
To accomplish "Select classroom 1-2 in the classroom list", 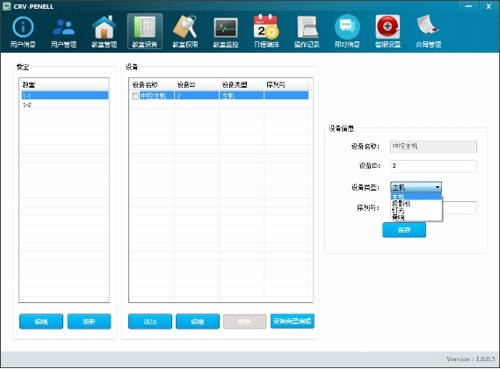I will (x=64, y=105).
